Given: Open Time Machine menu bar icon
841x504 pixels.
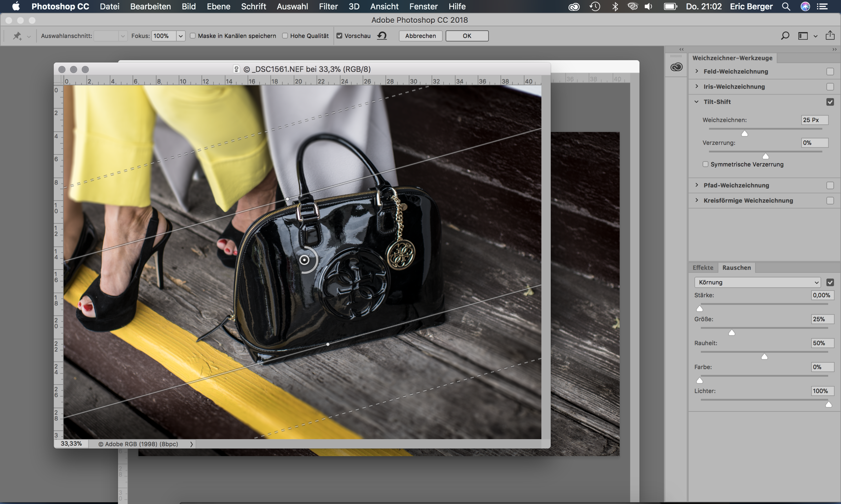Looking at the screenshot, I should 595,6.
